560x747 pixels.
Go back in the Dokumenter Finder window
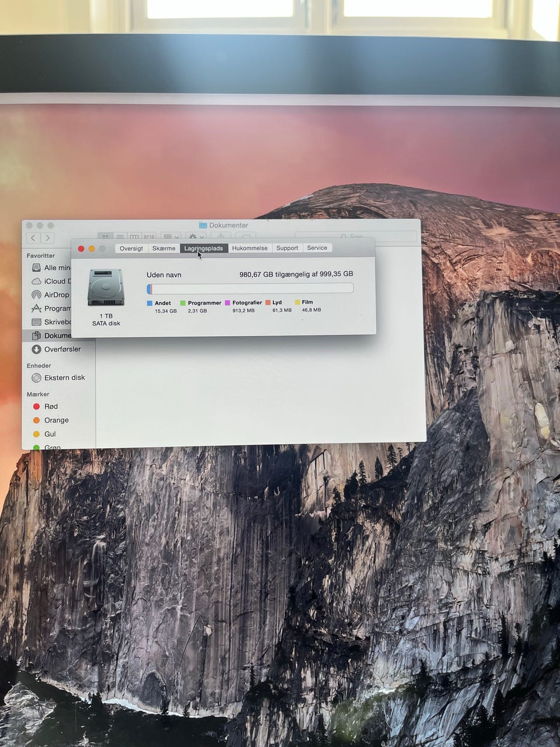coord(33,238)
